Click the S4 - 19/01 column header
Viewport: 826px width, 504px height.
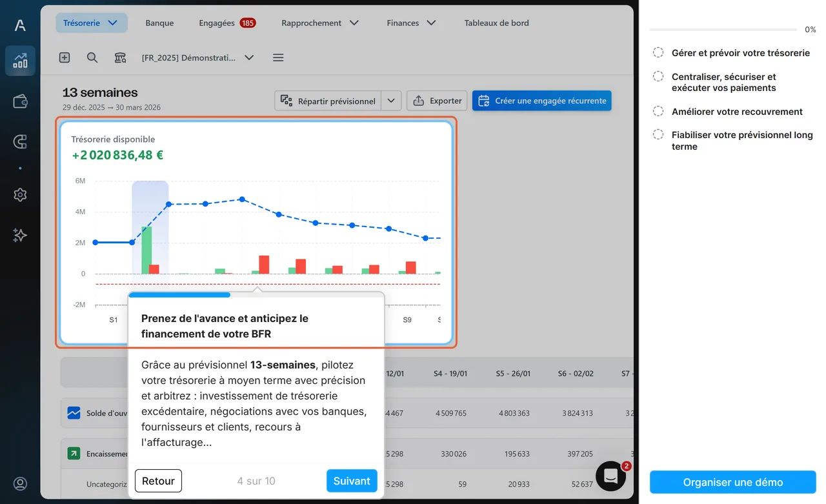(450, 374)
